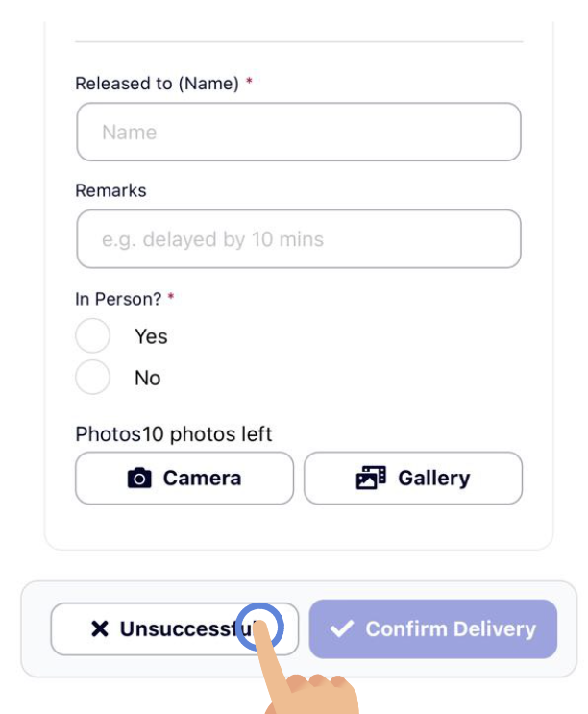Tap the Yes option text
The height and width of the screenshot is (714, 588).
(x=151, y=336)
